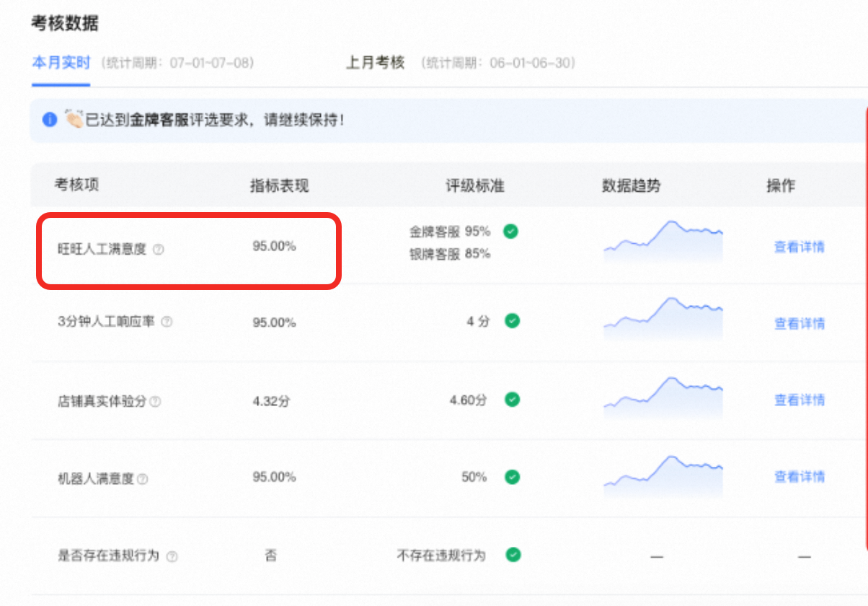The height and width of the screenshot is (606, 868).
Task: Click the 否 value in violations row
Action: [270, 555]
